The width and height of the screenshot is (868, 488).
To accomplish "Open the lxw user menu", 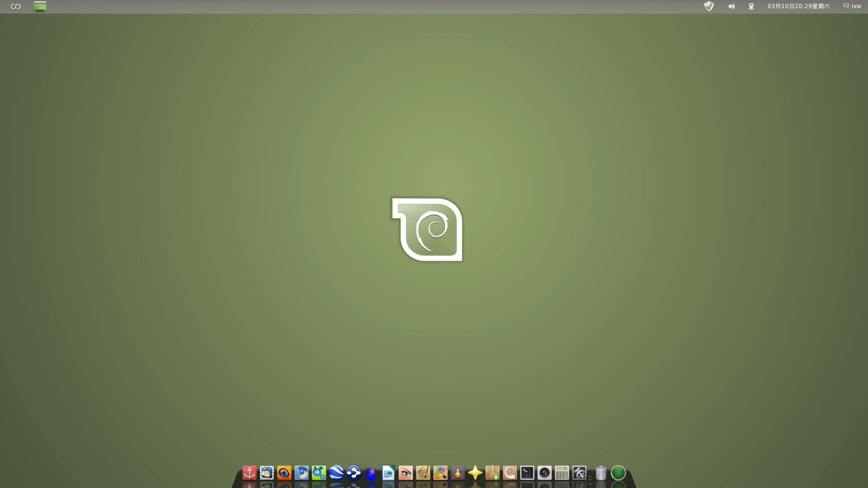I will point(852,7).
